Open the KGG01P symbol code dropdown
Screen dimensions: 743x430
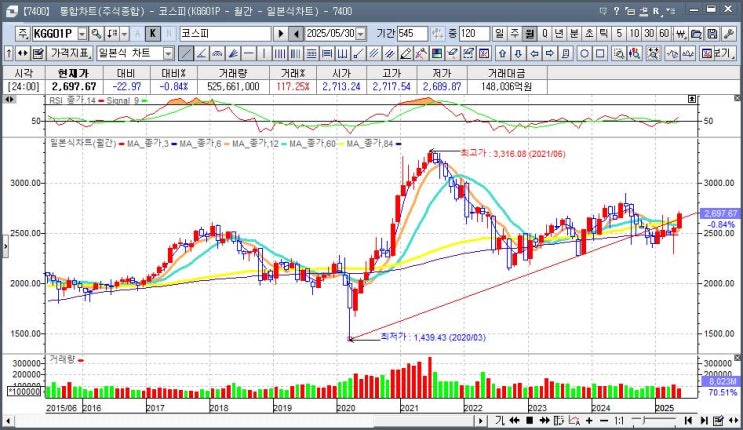coord(82,34)
